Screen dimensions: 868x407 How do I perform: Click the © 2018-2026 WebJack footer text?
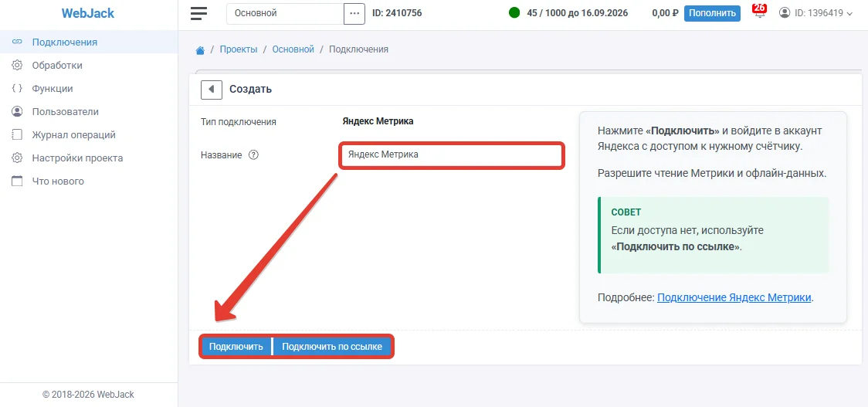89,395
